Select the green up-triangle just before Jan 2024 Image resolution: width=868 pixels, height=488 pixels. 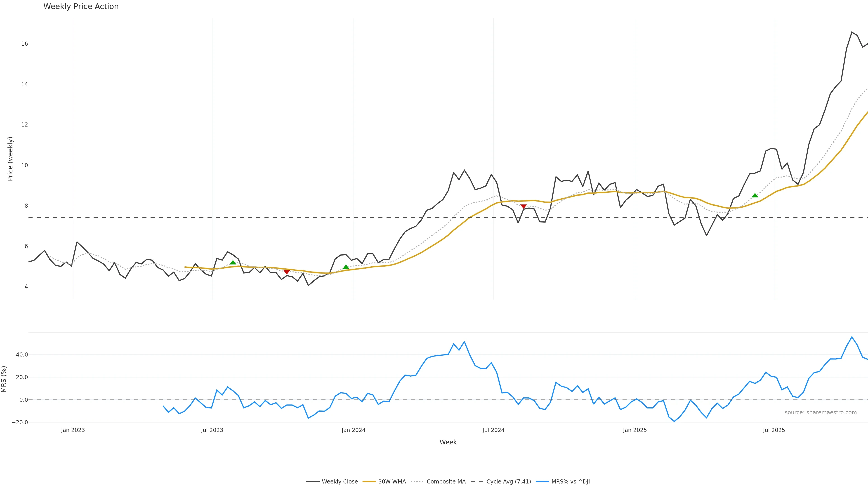click(x=346, y=267)
